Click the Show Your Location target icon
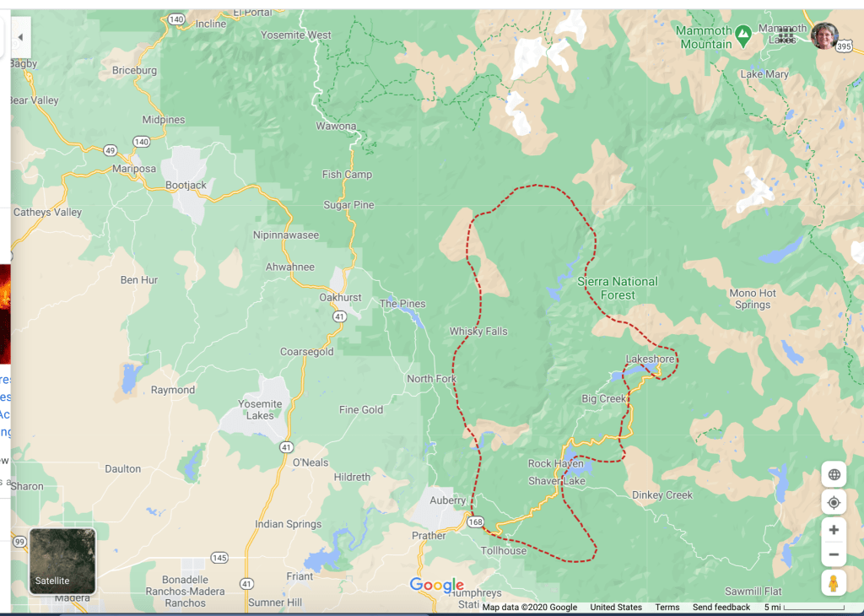The image size is (864, 616). pos(834,503)
